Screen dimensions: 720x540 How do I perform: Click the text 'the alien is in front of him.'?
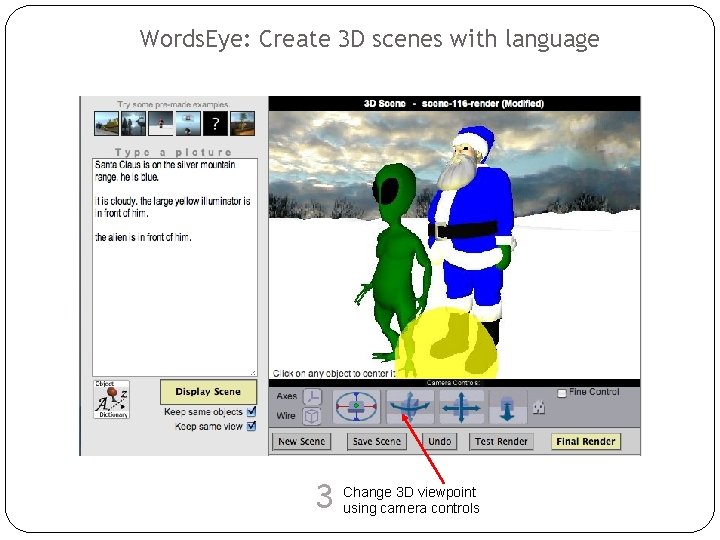(143, 237)
